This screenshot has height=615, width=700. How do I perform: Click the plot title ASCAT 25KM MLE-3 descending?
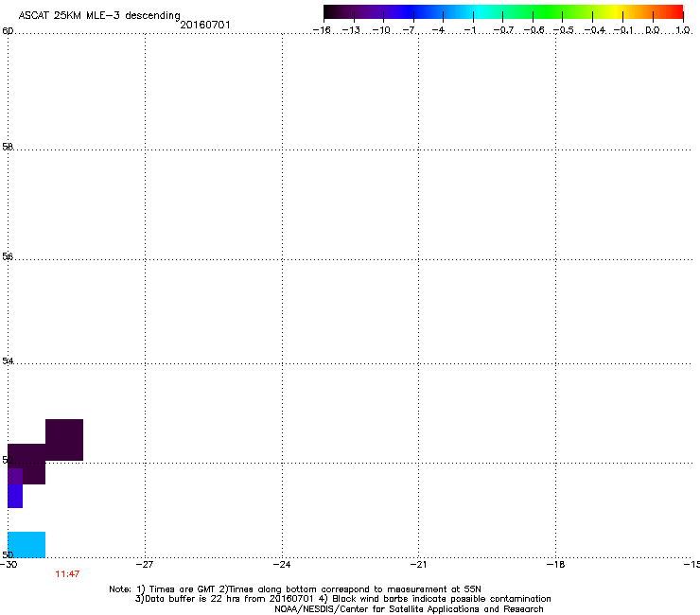coord(99,15)
